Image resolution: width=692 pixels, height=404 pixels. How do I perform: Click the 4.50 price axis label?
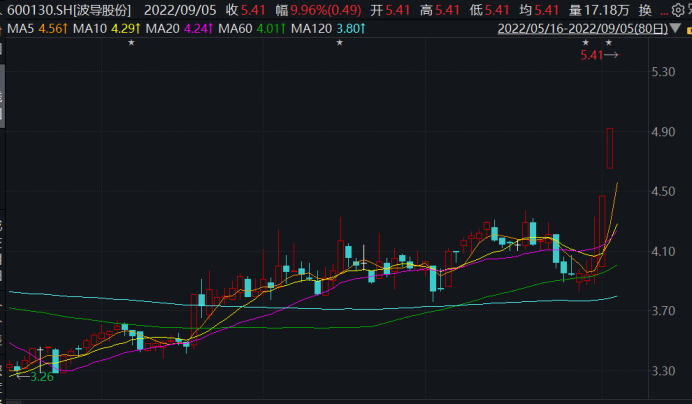coord(663,191)
